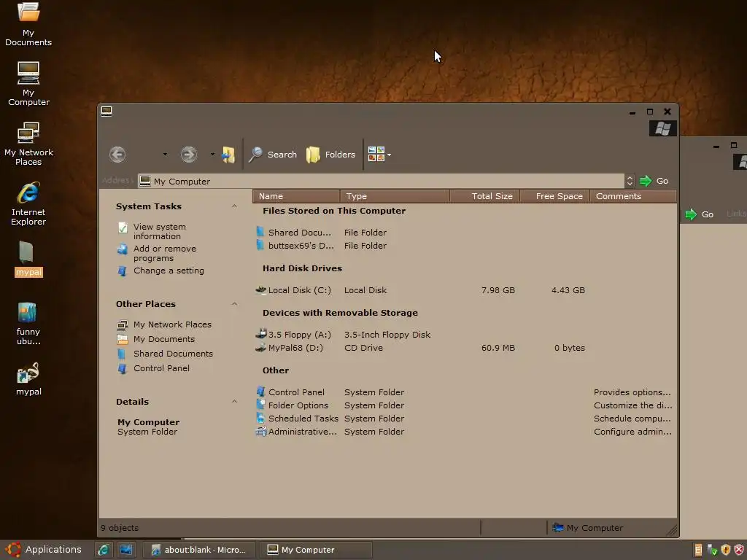Select the buttsex69's Documents folder icon
This screenshot has height=560, width=747.
[260, 245]
